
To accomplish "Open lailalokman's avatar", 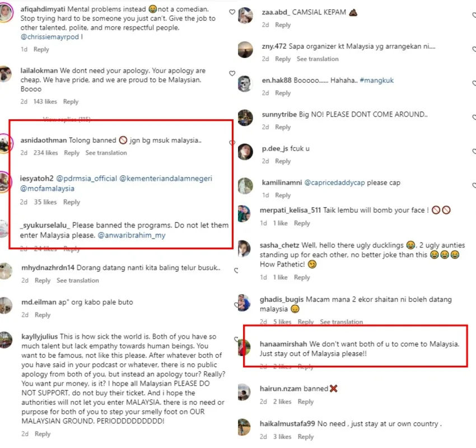I will (6, 74).
